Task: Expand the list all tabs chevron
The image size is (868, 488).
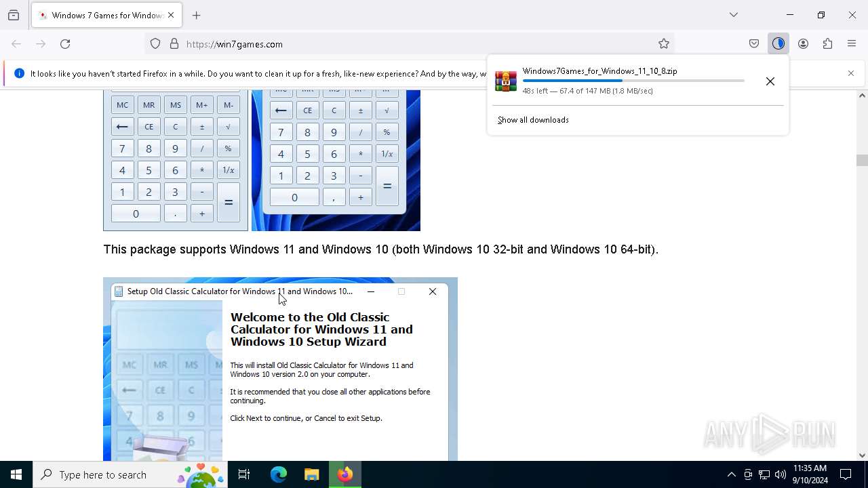Action: (734, 15)
